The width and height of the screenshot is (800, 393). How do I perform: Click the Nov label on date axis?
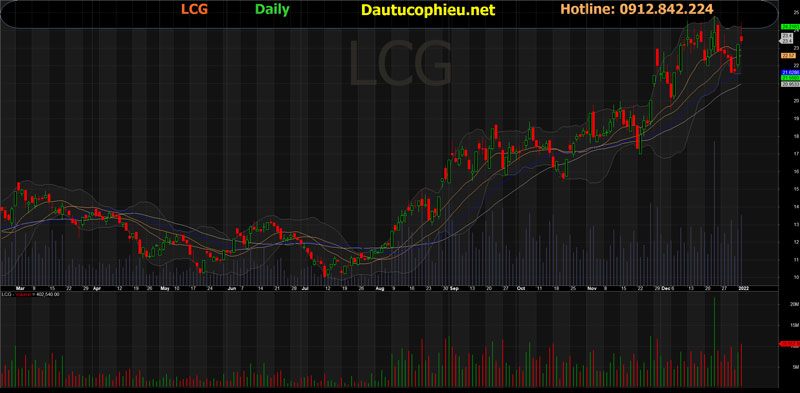[x=592, y=288]
